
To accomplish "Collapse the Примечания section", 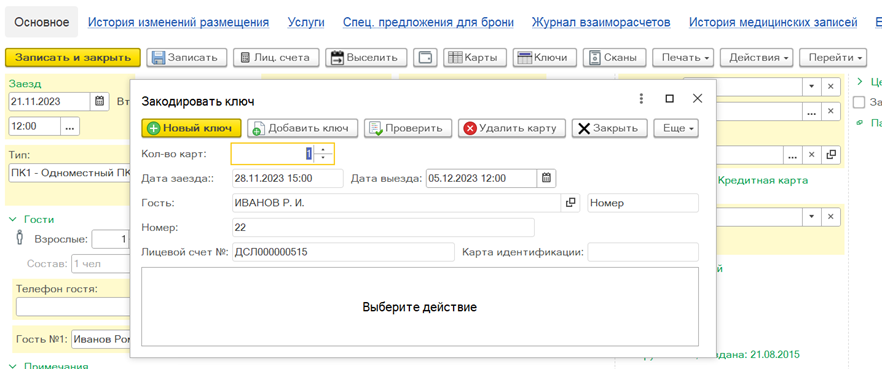I will [13, 366].
